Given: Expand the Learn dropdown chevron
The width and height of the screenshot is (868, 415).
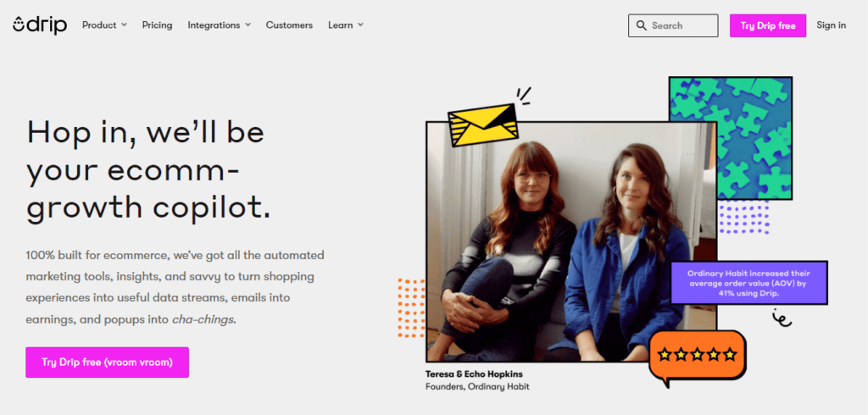Looking at the screenshot, I should click(x=360, y=25).
